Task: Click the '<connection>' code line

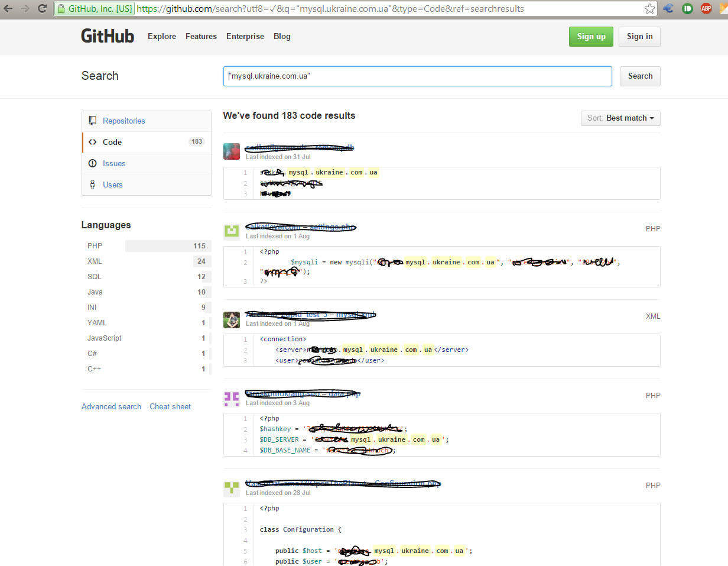Action: click(x=283, y=339)
